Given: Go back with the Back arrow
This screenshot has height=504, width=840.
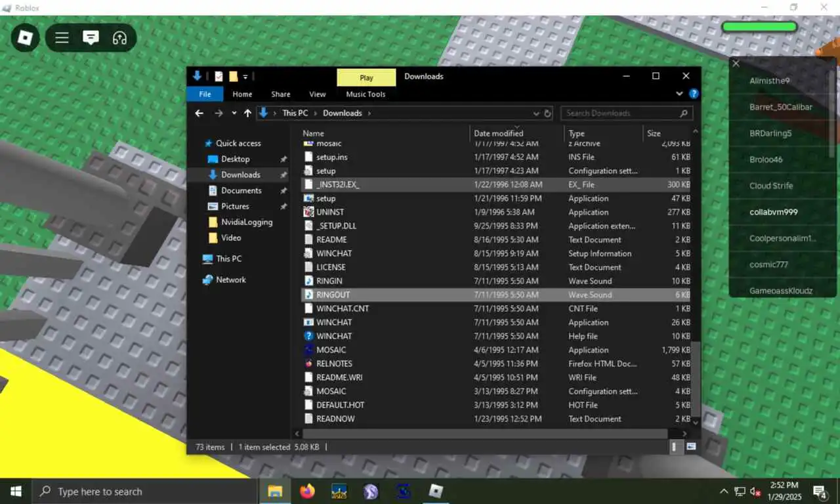Looking at the screenshot, I should (x=199, y=113).
